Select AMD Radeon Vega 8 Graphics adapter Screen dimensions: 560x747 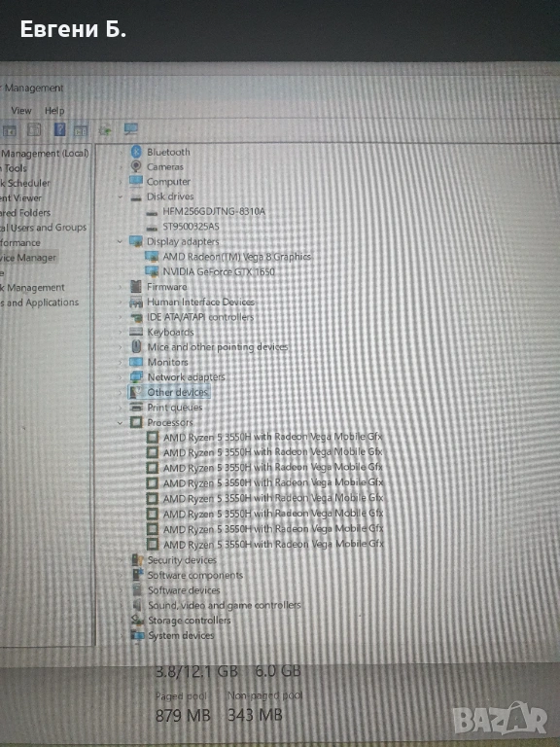tap(236, 257)
